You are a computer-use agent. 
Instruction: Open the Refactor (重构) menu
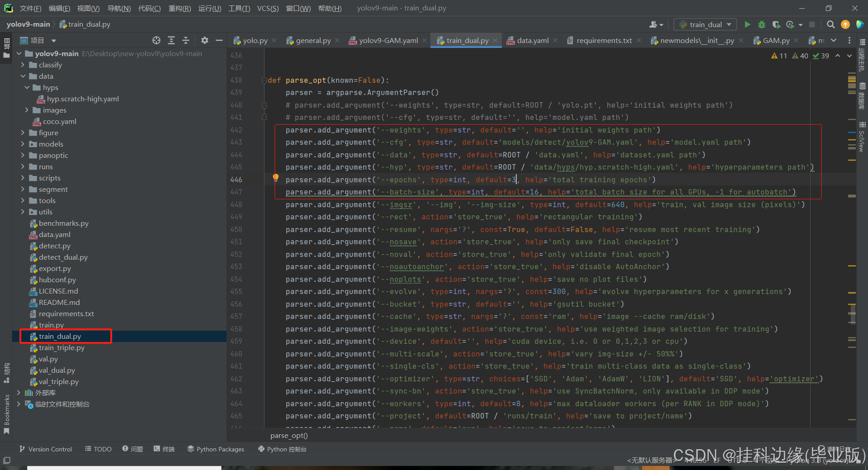point(179,8)
